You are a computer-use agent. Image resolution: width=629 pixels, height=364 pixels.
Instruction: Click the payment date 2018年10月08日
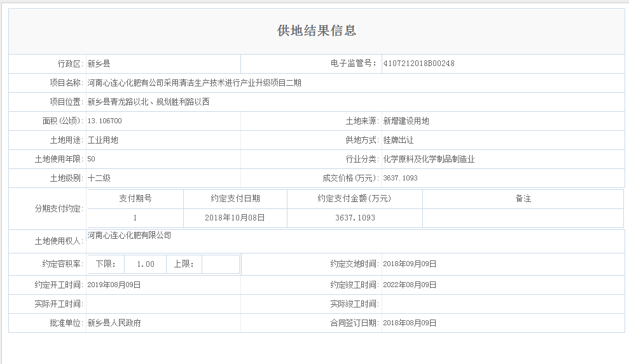[235, 218]
